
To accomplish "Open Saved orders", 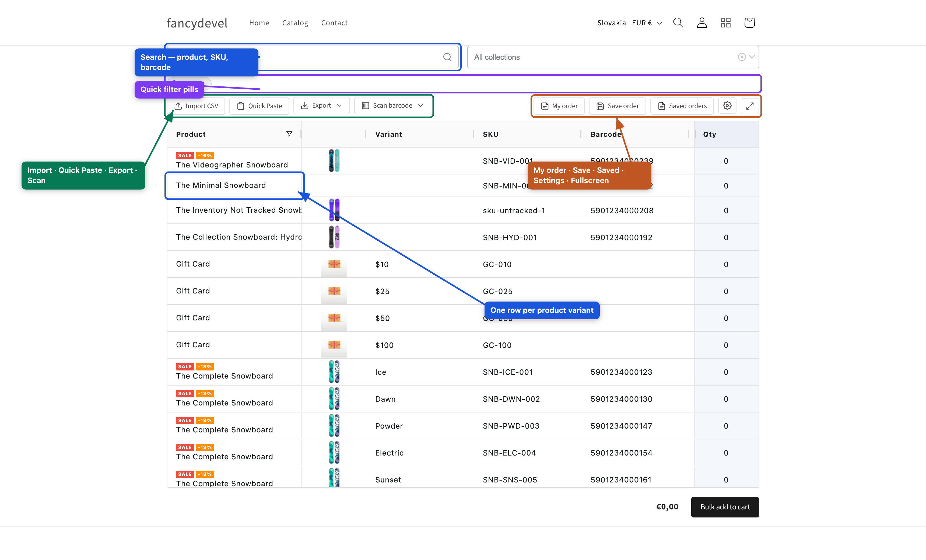I will pyautogui.click(x=682, y=106).
